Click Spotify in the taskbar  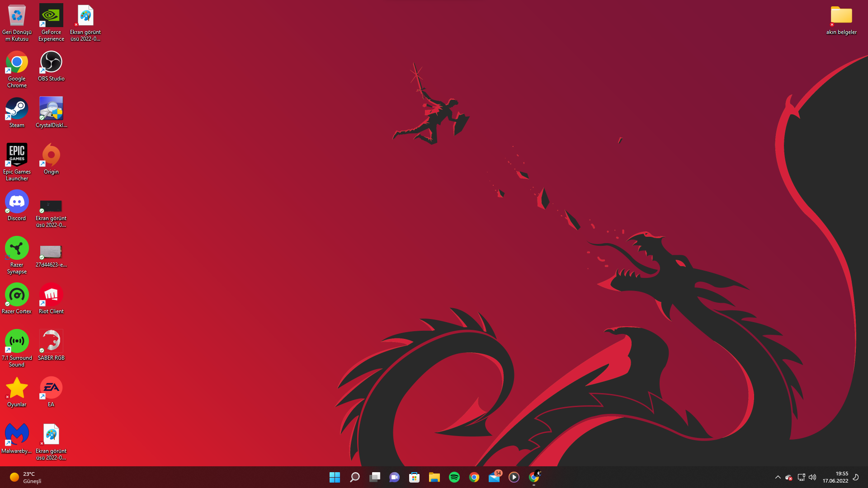454,477
